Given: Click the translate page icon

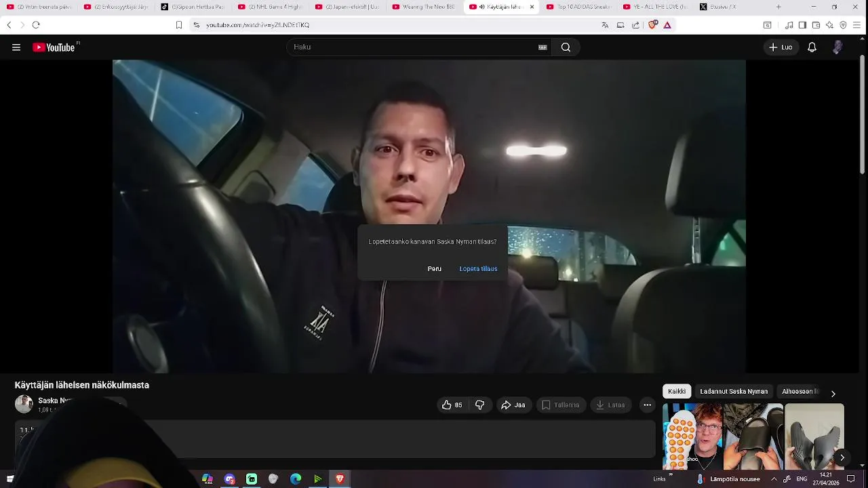Looking at the screenshot, I should click(605, 25).
